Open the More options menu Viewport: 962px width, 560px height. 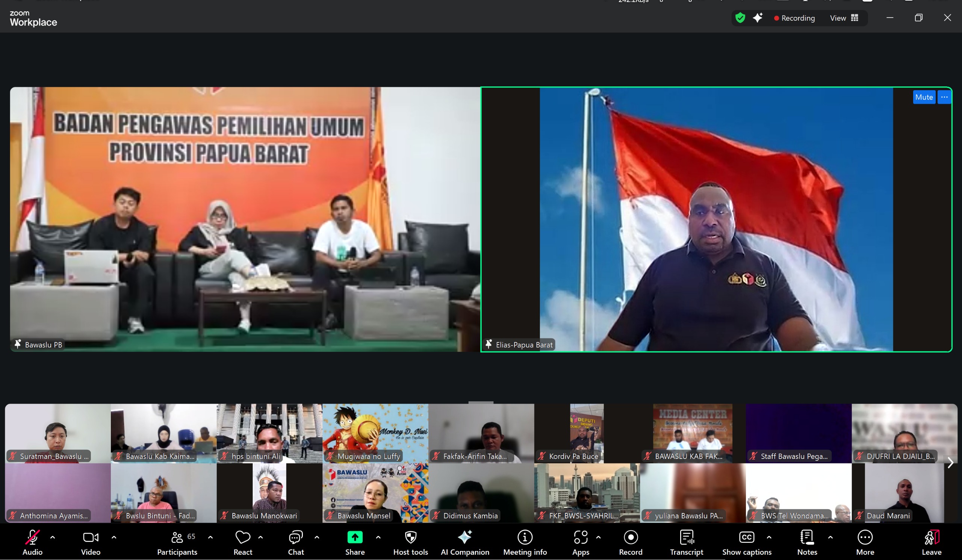(x=865, y=542)
